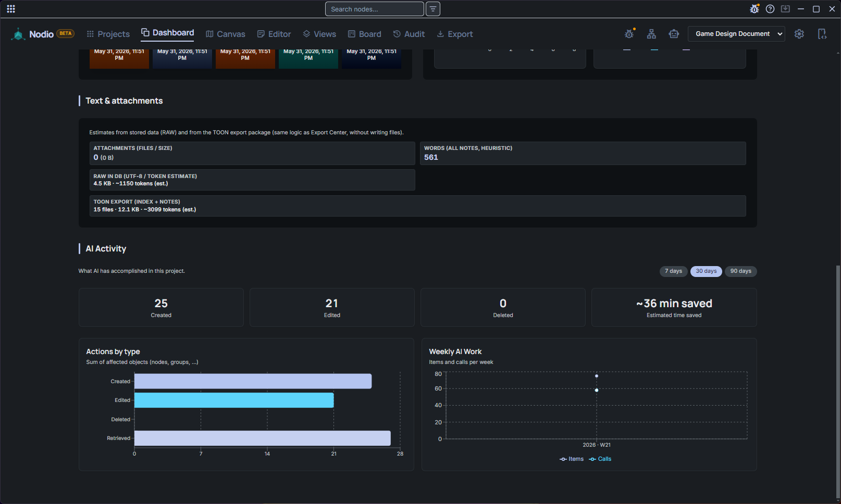The width and height of the screenshot is (841, 504).
Task: Click the ~36 min saved stat card
Action: click(674, 308)
